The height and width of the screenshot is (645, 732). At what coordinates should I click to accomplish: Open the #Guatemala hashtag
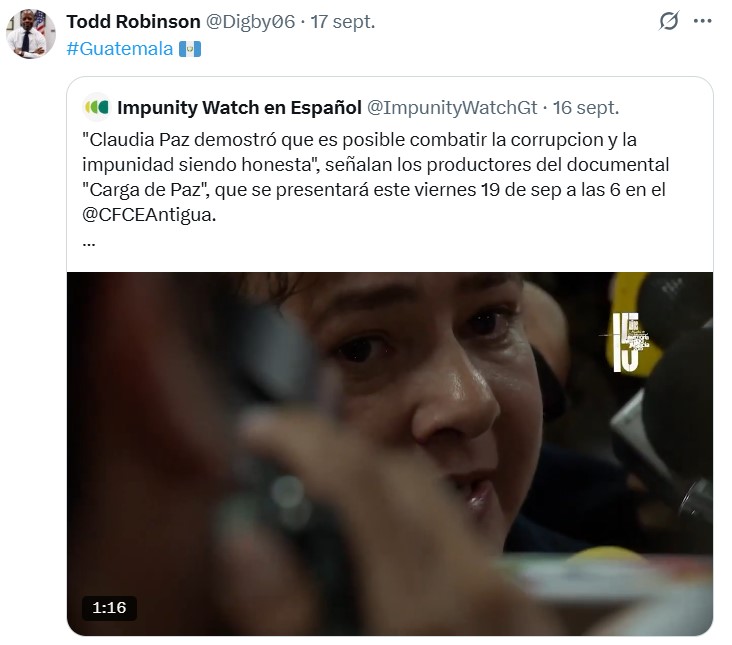(x=120, y=49)
